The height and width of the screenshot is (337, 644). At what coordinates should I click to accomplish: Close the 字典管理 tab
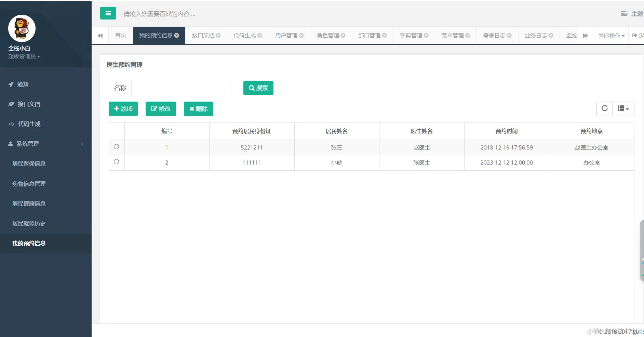426,35
